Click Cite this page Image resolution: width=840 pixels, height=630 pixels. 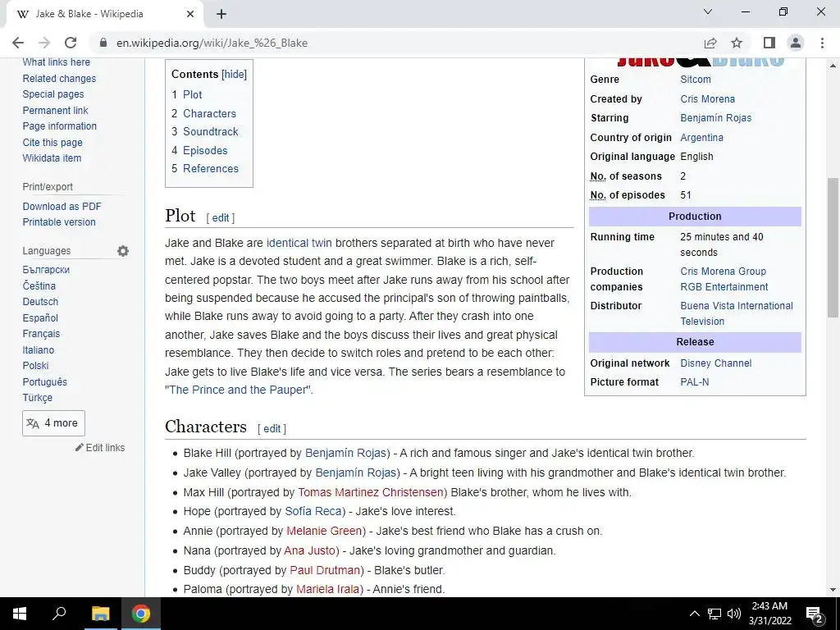pyautogui.click(x=52, y=143)
